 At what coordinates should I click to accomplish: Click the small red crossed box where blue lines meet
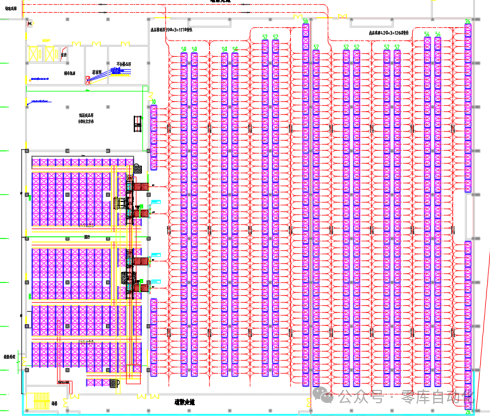[87, 79]
